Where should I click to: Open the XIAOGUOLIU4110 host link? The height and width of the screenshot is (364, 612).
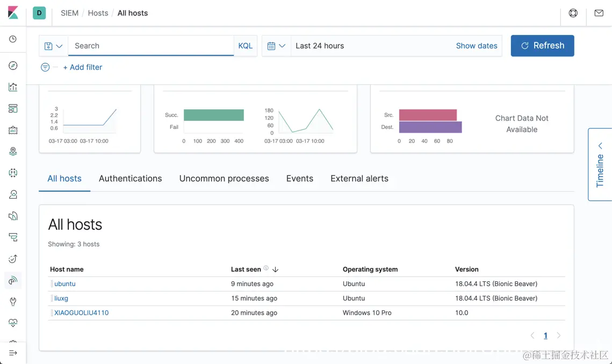(82, 312)
